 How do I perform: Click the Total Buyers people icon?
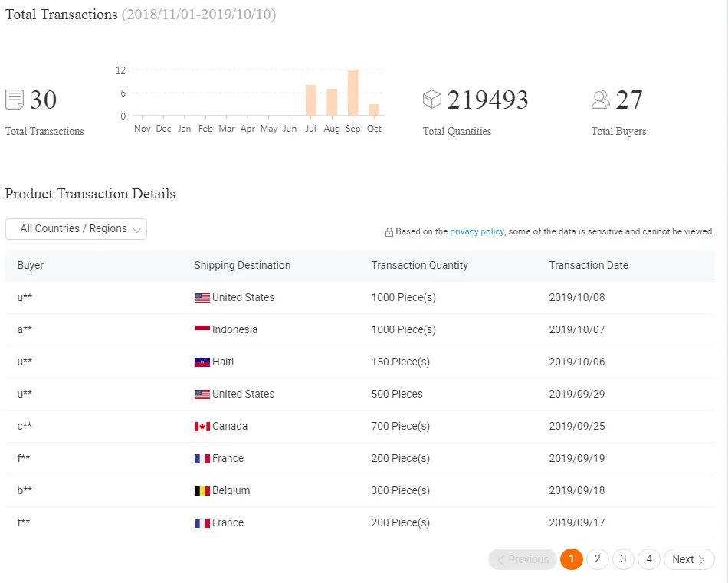point(601,100)
